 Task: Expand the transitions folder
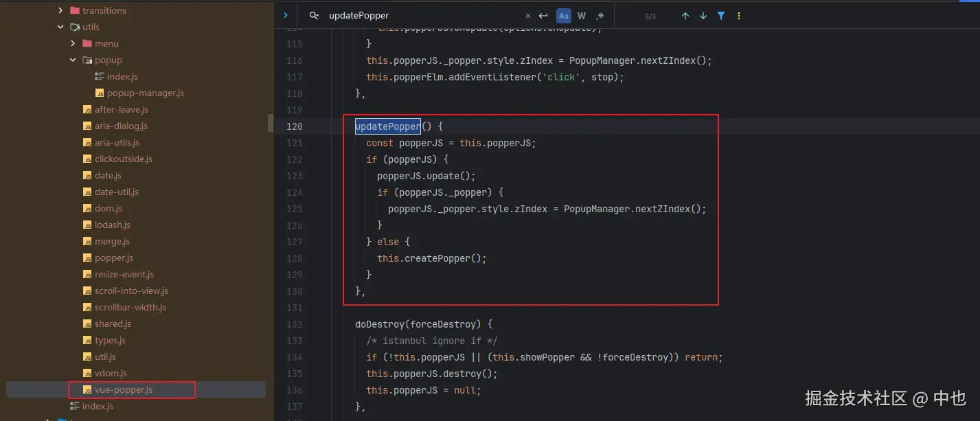tap(60, 10)
